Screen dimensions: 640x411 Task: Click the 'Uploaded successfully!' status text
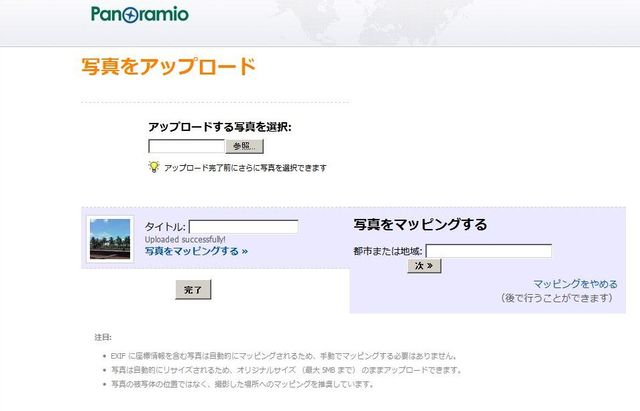pos(185,239)
